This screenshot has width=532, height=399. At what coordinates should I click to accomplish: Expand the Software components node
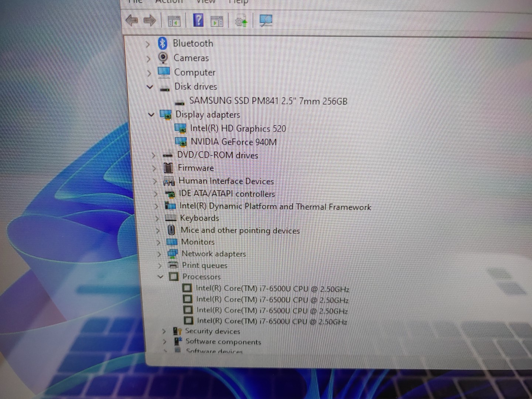pyautogui.click(x=164, y=342)
